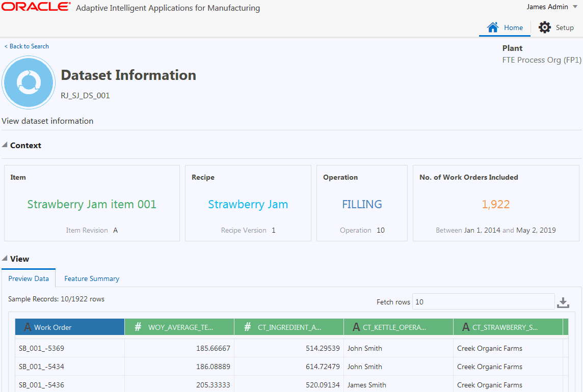The height and width of the screenshot is (392, 583).
Task: Click the Oracle logo
Action: tap(36, 7)
